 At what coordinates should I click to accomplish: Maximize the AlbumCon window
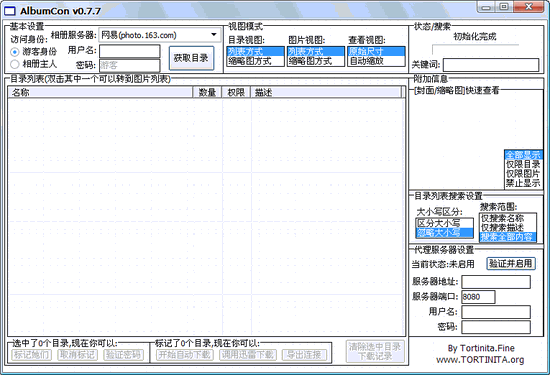coord(504,7)
